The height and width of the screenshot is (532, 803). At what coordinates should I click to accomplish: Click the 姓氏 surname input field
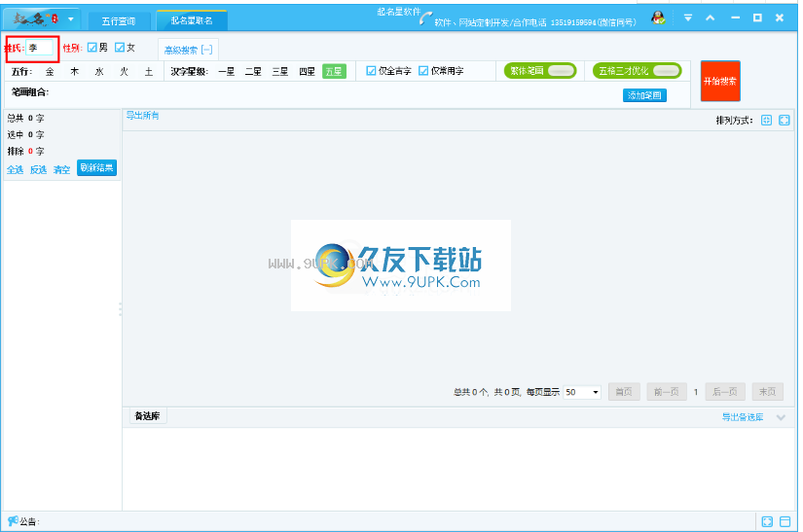pos(40,48)
